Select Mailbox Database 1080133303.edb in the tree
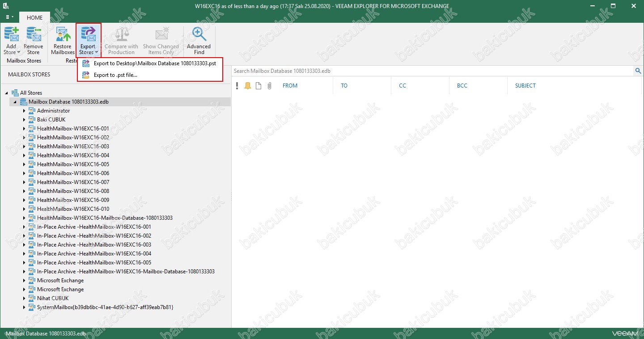The width and height of the screenshot is (644, 339). click(68, 102)
